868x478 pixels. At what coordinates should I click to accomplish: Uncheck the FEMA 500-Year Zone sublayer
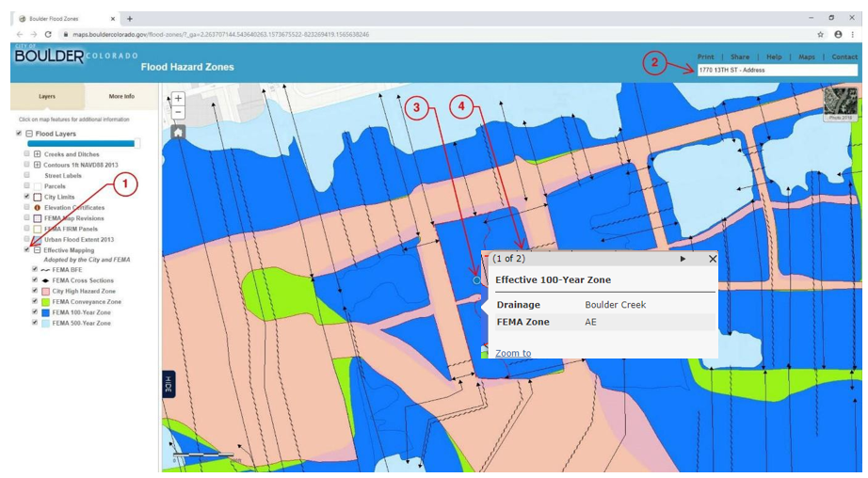35,322
